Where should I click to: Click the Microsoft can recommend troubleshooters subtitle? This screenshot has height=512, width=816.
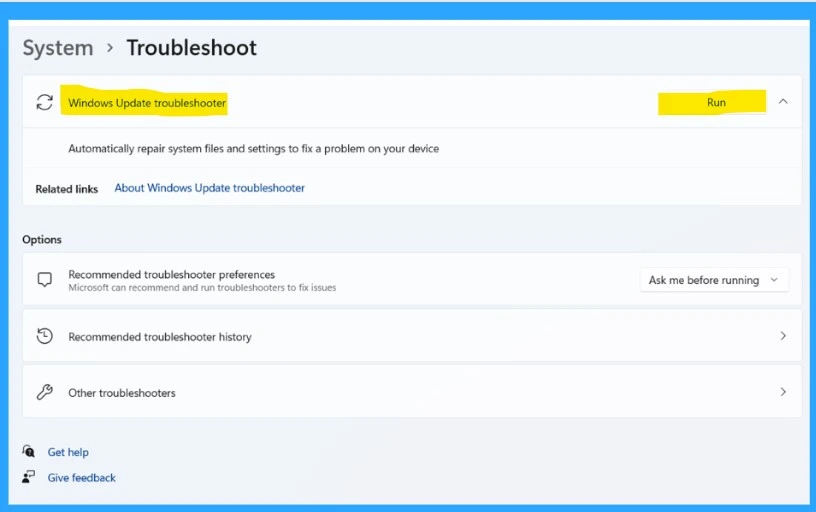click(x=202, y=288)
